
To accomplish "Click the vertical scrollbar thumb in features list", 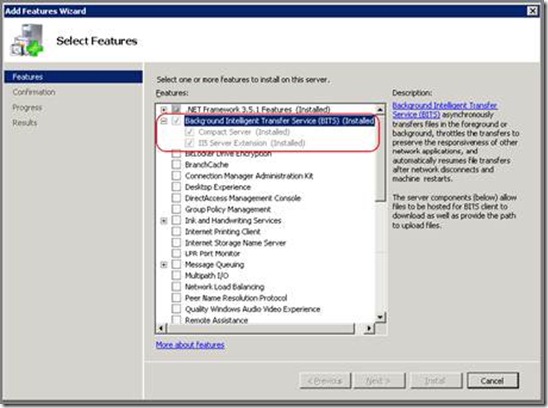I will click(x=380, y=158).
